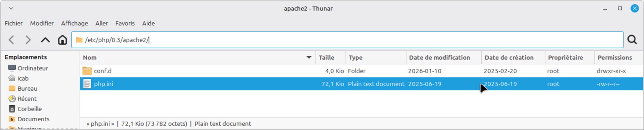644x130 pixels.
Task: Open the Récent sidebar entry
Action: click(x=22, y=99)
